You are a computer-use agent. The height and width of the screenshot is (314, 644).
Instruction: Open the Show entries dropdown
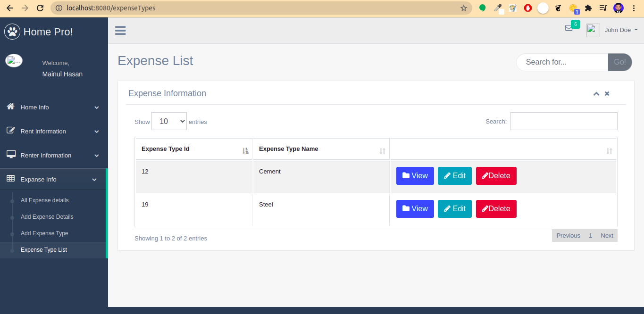tap(169, 121)
